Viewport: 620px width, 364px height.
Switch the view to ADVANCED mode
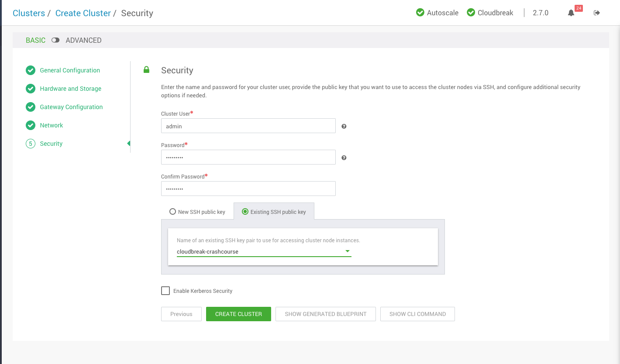click(55, 40)
